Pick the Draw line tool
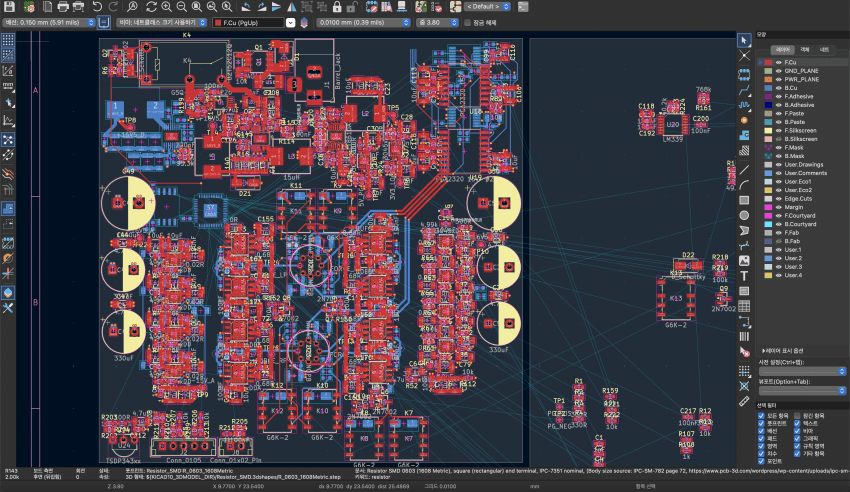This screenshot has width=850, height=492. [744, 170]
